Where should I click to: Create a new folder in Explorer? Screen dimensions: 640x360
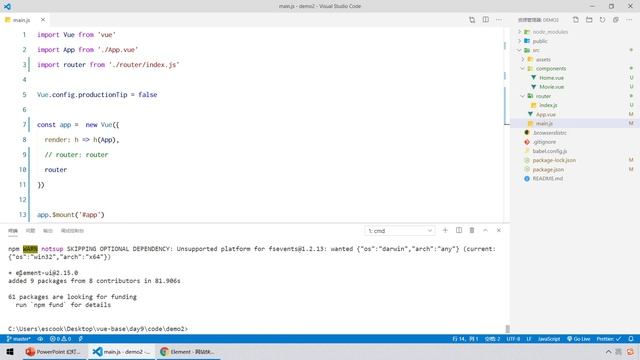(x=589, y=20)
